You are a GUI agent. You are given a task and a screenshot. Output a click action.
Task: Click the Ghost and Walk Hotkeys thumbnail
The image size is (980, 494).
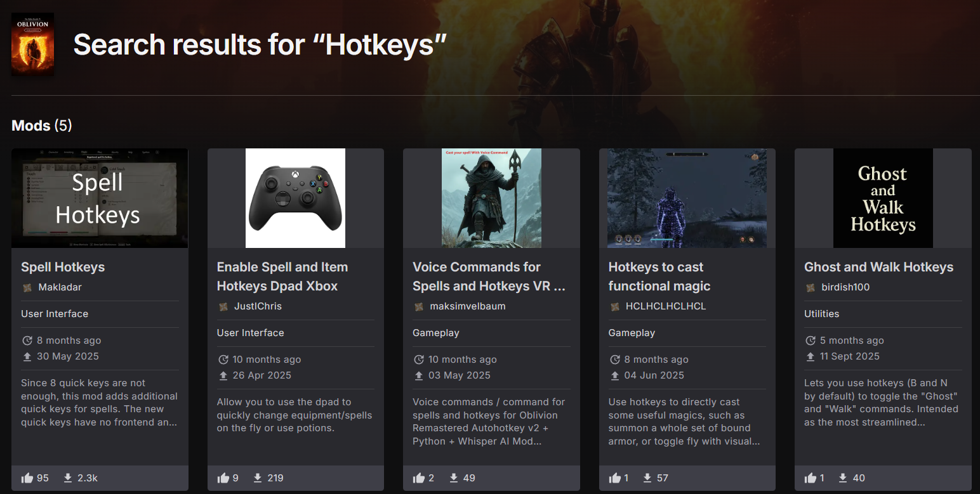click(x=883, y=198)
